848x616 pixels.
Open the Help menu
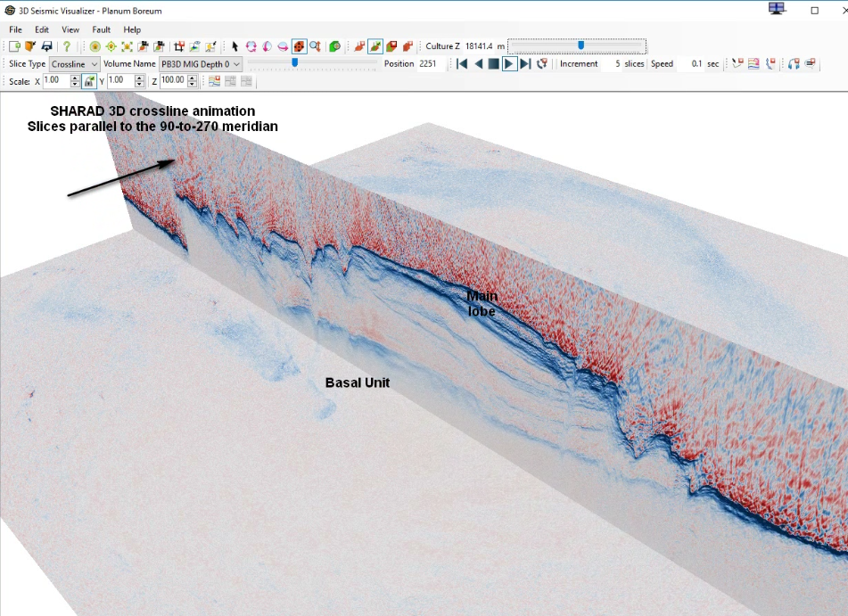(132, 29)
